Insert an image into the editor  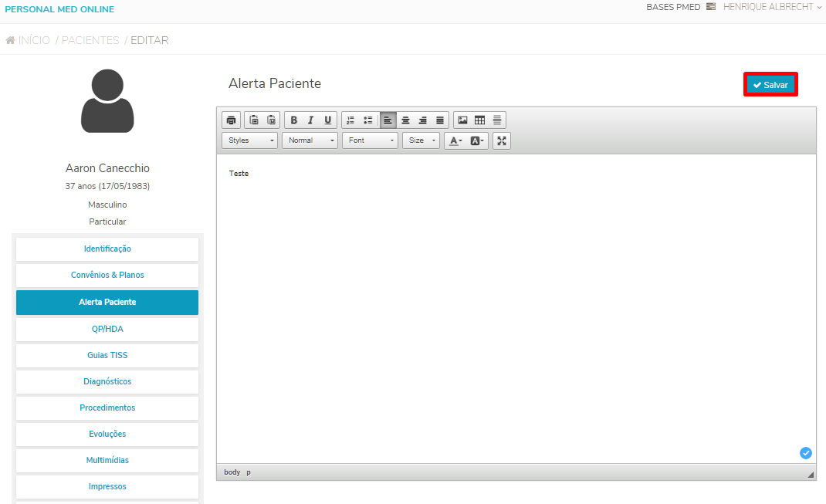tap(462, 120)
